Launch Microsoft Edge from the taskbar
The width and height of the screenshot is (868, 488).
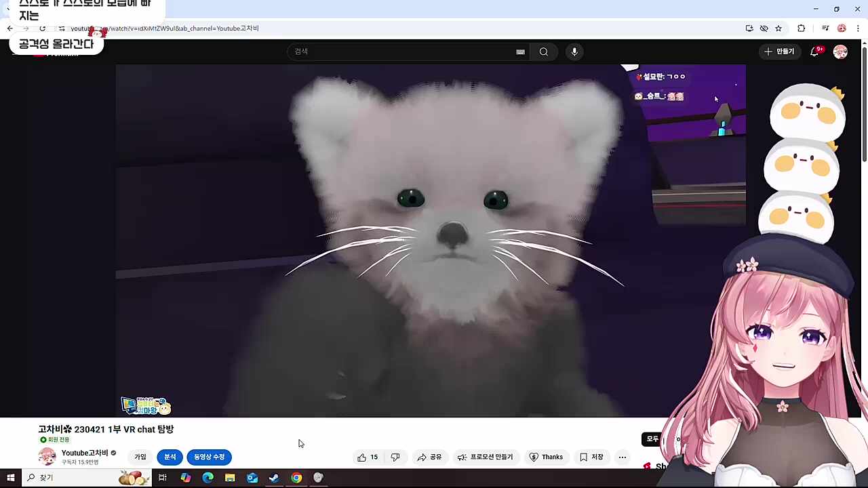click(208, 478)
